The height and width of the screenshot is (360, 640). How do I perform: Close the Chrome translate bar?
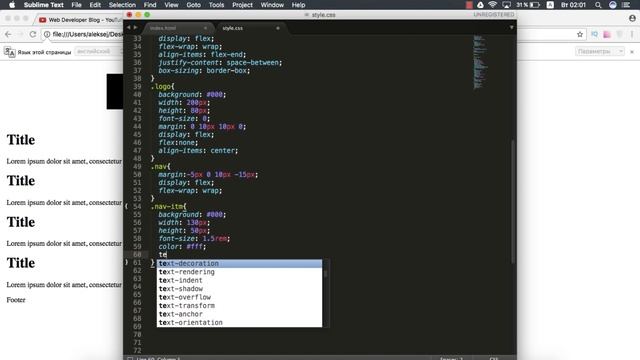click(x=632, y=52)
